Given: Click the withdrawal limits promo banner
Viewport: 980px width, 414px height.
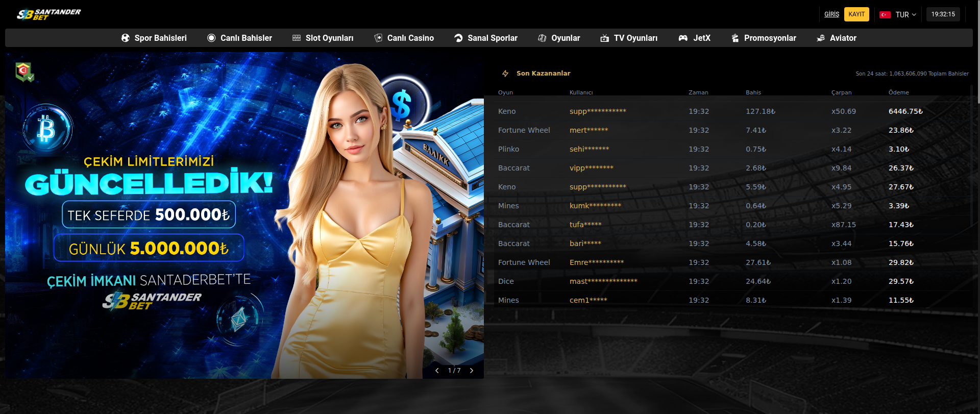Looking at the screenshot, I should pos(204,214).
